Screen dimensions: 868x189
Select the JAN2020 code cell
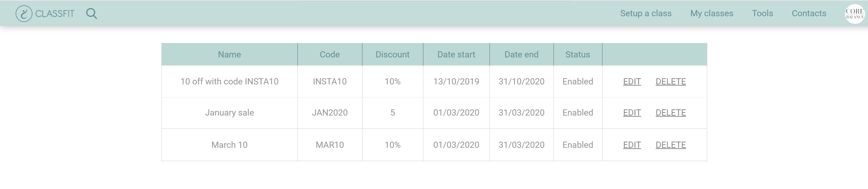click(x=329, y=113)
